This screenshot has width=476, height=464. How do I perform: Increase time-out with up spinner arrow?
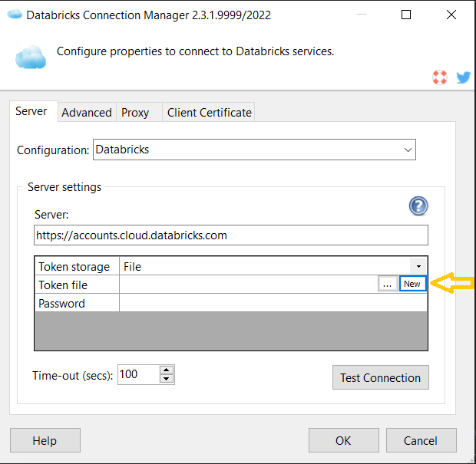pyautogui.click(x=167, y=370)
